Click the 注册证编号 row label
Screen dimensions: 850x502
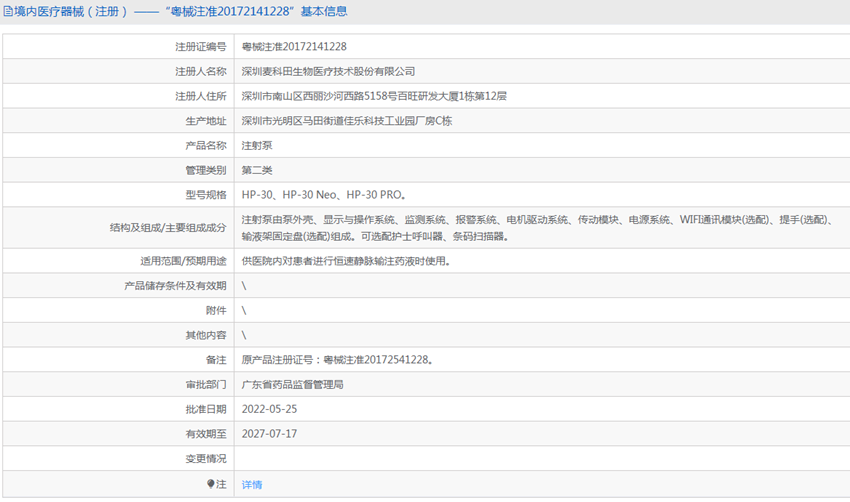coord(201,46)
